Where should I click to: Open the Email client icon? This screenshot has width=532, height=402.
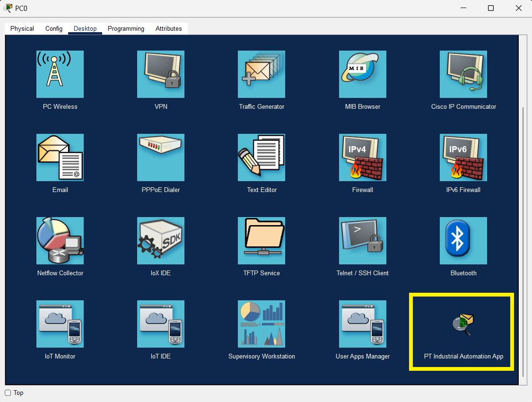click(x=60, y=157)
